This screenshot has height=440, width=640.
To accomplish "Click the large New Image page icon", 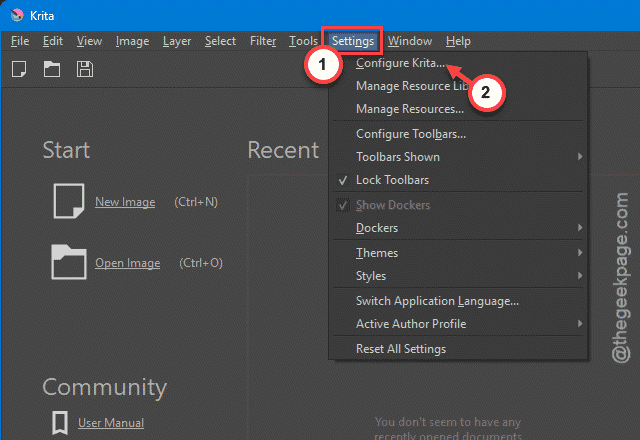I will [69, 201].
